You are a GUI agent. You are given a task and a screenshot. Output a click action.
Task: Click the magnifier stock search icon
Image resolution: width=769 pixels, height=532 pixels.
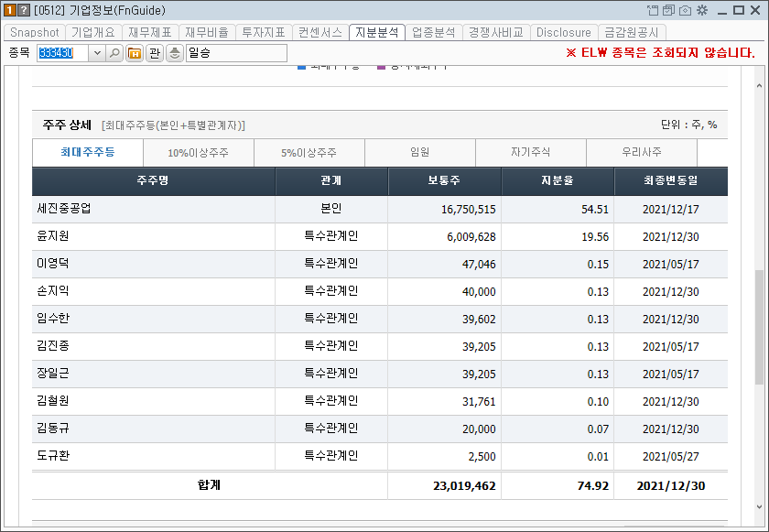coord(114,53)
